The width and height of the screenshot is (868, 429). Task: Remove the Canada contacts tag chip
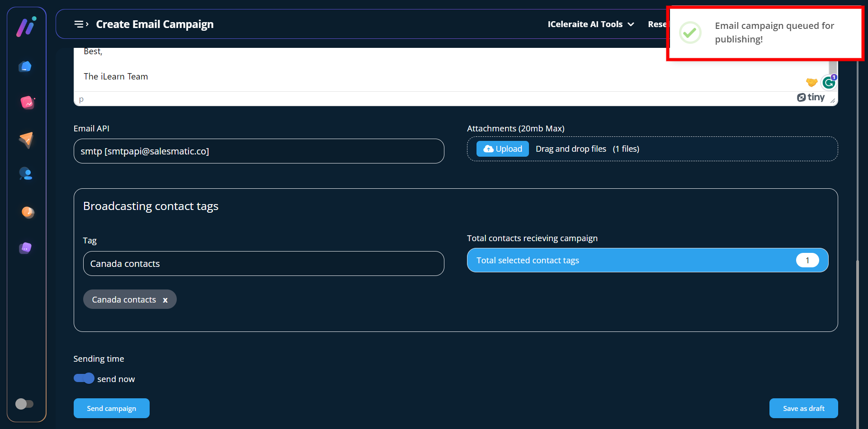point(165,300)
